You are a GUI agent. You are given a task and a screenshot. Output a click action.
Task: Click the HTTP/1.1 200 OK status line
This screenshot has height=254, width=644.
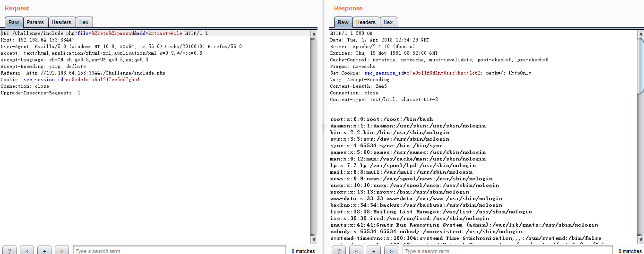[x=351, y=34]
